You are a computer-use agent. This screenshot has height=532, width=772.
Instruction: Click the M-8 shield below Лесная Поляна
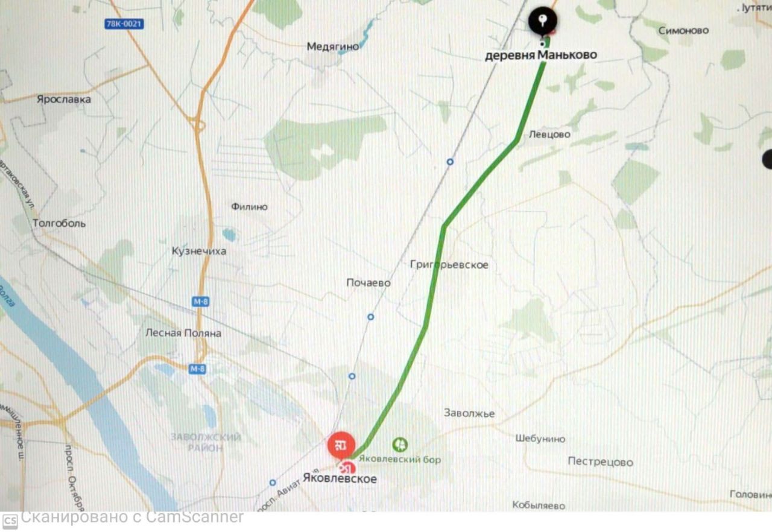tap(197, 369)
